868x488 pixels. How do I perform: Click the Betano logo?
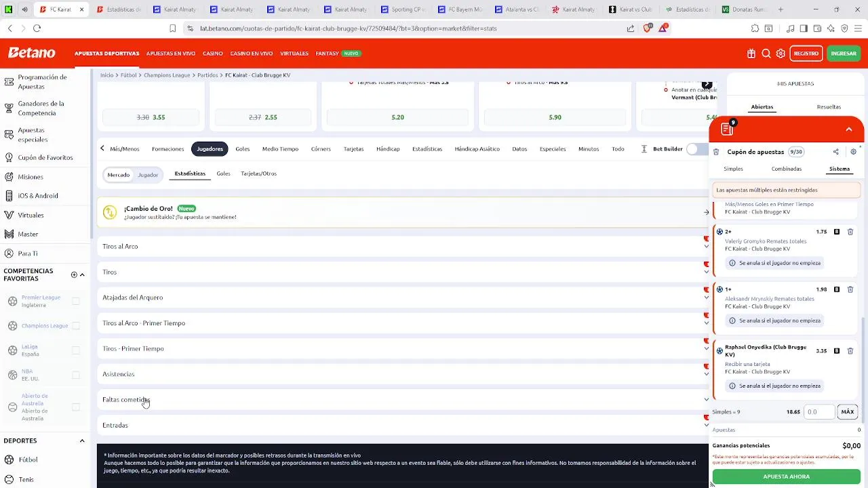(31, 53)
